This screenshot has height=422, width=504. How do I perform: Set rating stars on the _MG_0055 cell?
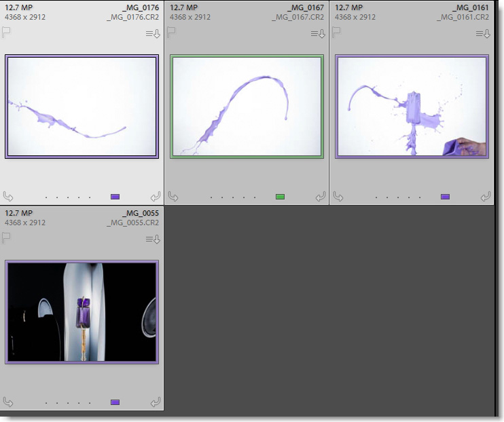[68, 403]
